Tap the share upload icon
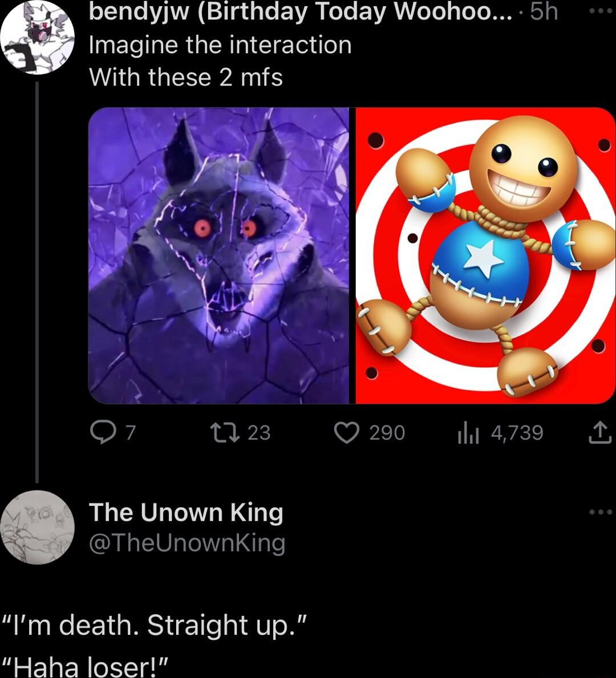Screen dimensions: 616x678 coord(598,434)
